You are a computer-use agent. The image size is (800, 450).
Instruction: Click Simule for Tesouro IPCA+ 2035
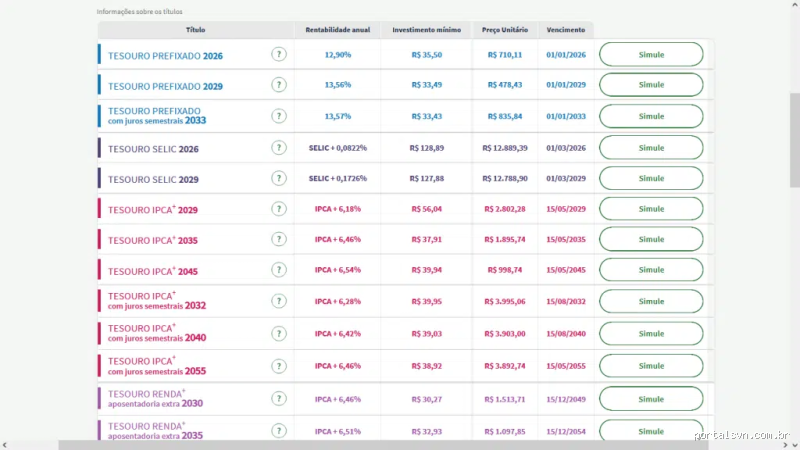click(x=651, y=239)
